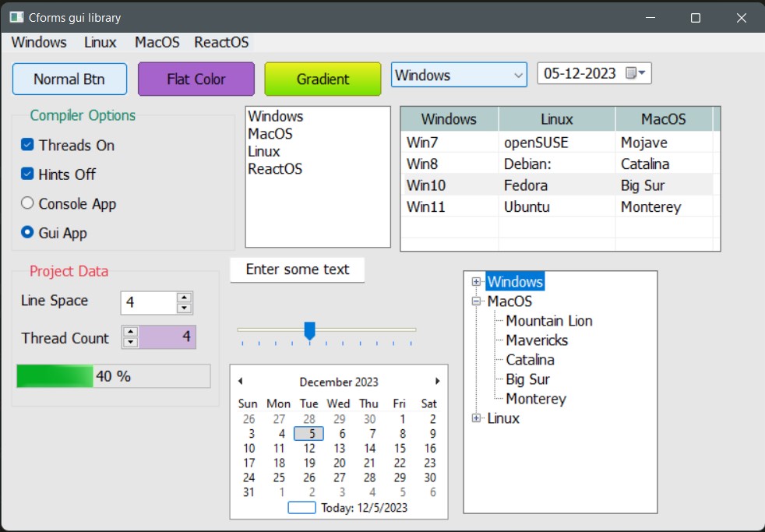Open the ReactOS menu
The height and width of the screenshot is (532, 765).
(x=221, y=42)
